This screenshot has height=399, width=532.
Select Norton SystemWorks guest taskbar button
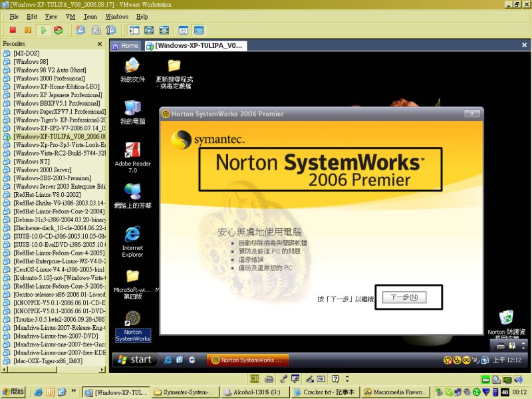point(247,360)
